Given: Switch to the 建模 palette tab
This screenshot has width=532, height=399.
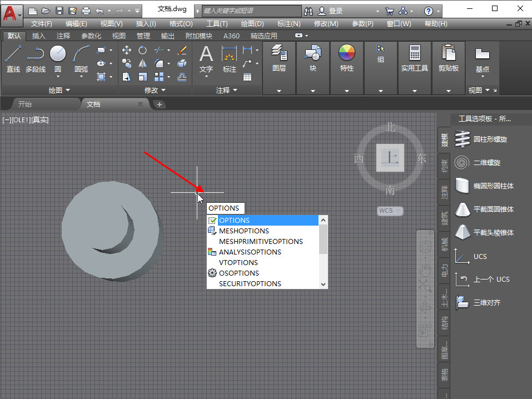Looking at the screenshot, I should [444, 140].
